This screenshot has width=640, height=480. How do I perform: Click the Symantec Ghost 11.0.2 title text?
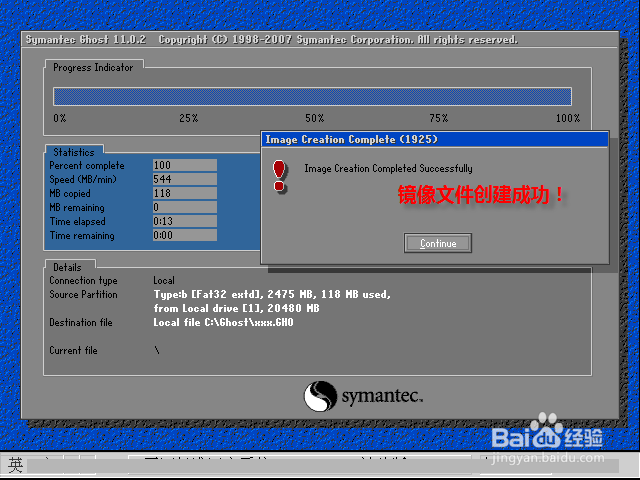[86, 40]
